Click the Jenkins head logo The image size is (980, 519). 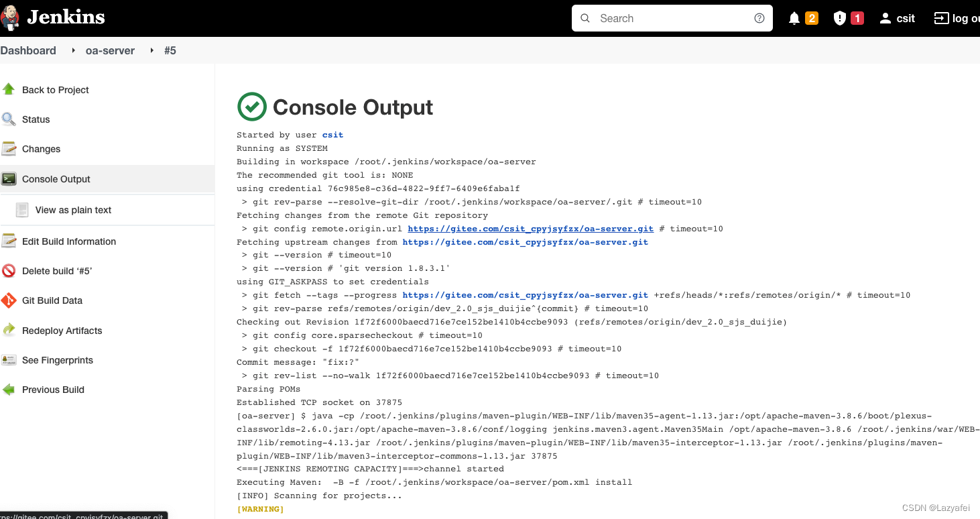point(9,18)
